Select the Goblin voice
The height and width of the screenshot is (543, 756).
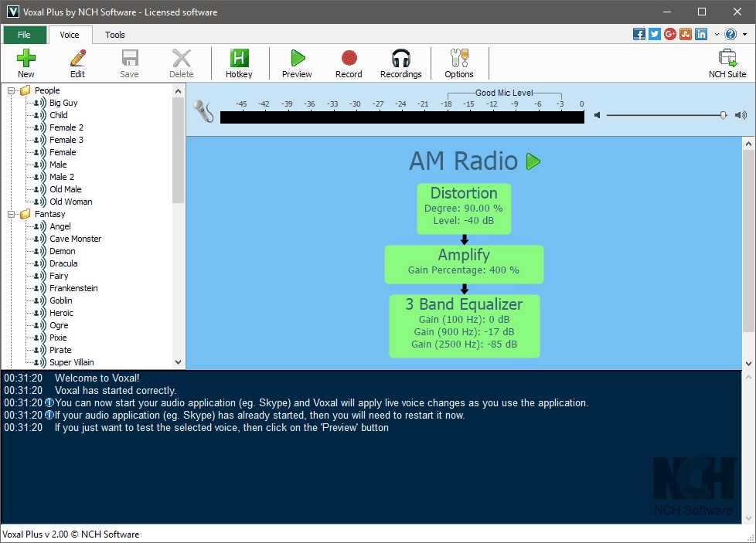click(x=61, y=300)
